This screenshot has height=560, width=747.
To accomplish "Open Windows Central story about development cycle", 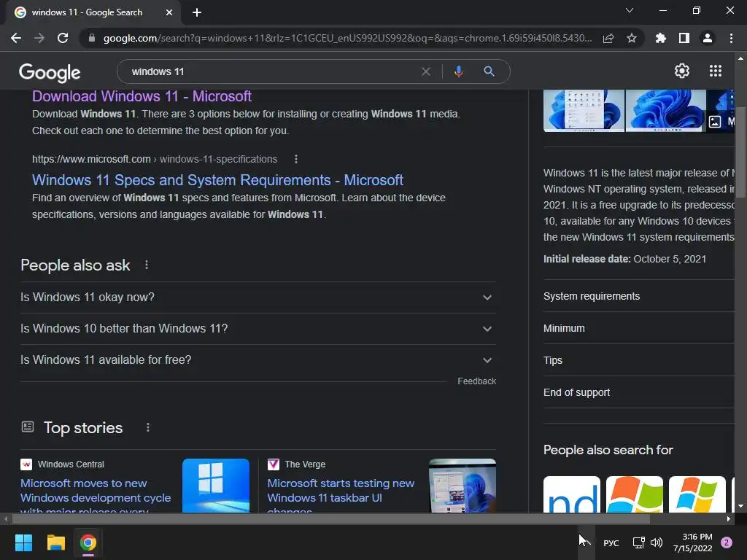I will click(x=96, y=495).
